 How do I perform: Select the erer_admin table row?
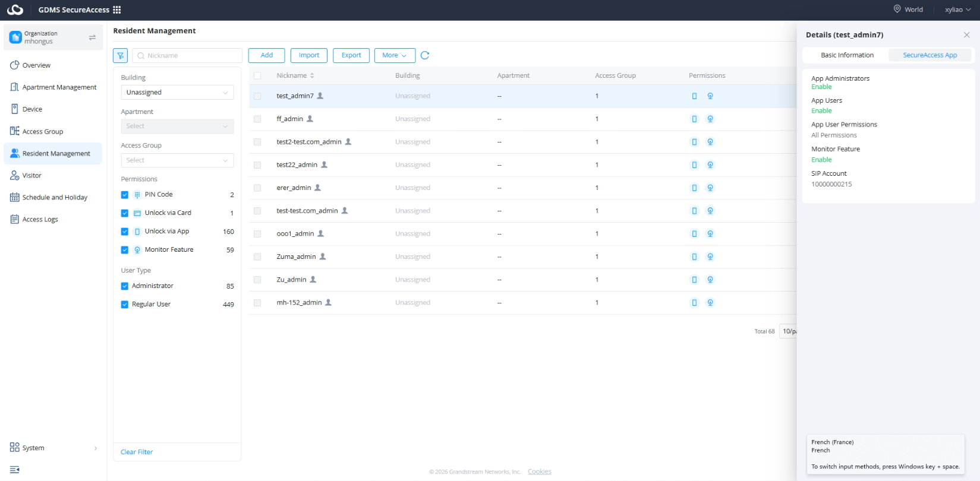pos(523,188)
